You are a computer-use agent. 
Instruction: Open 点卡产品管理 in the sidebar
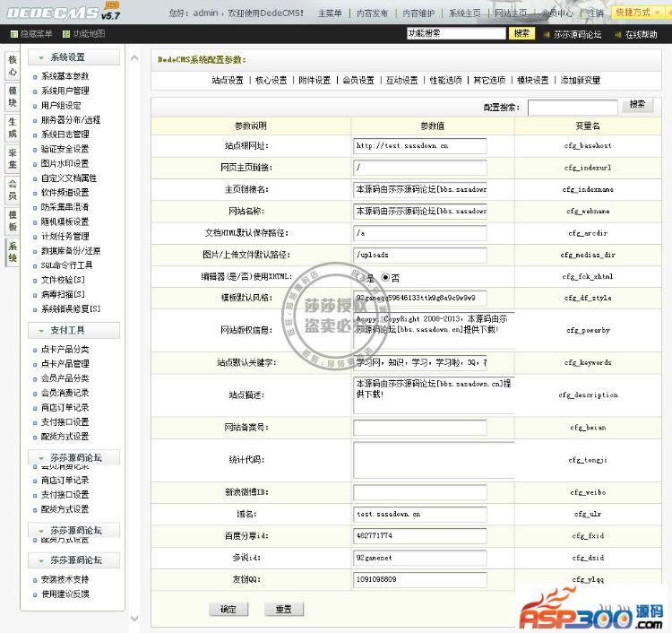65,364
